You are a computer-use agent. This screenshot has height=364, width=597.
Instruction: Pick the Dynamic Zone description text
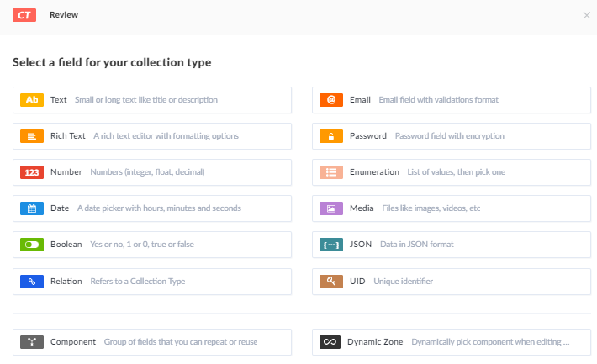coord(490,342)
